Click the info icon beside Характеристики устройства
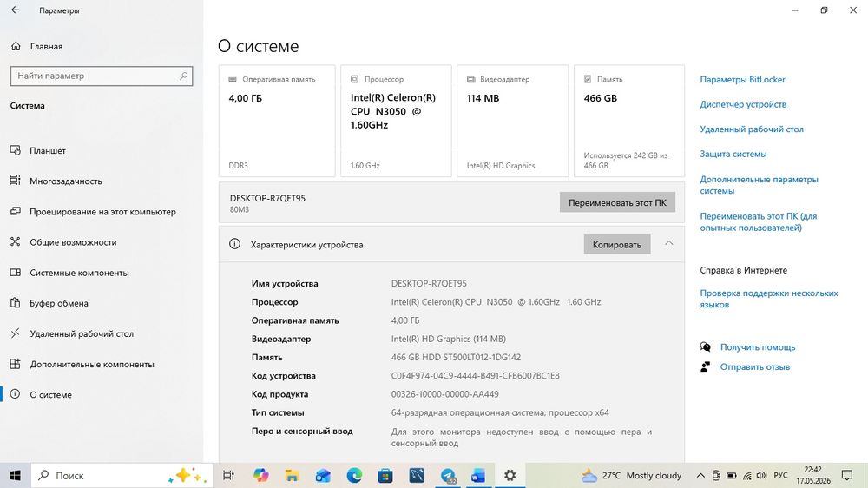The width and height of the screenshot is (868, 488). point(234,244)
